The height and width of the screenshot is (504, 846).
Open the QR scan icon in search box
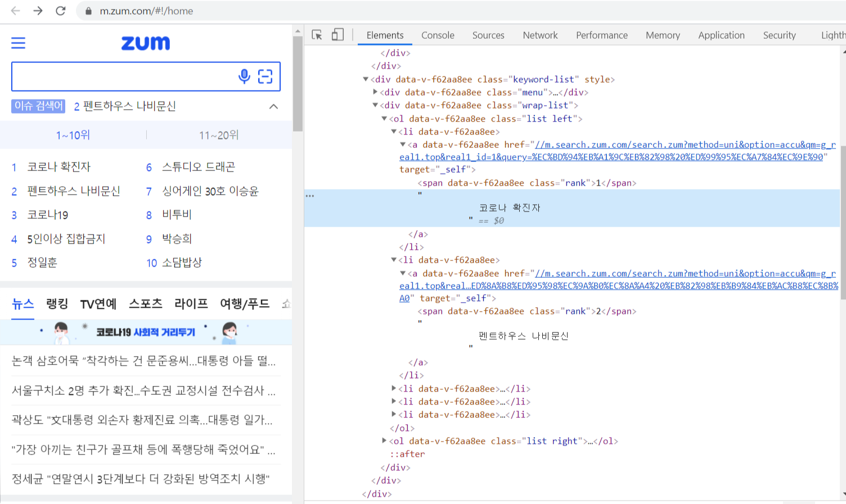pyautogui.click(x=265, y=76)
